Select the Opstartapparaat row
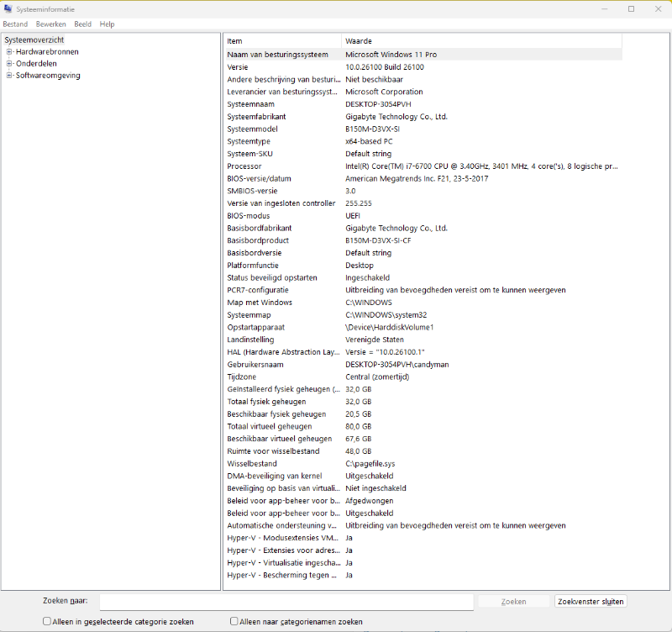Image resolution: width=672 pixels, height=632 pixels. click(x=423, y=328)
